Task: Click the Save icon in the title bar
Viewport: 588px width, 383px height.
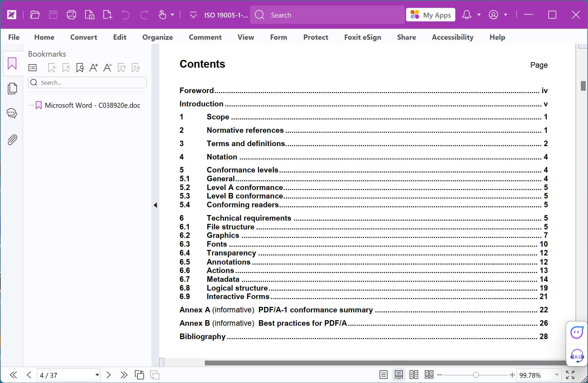Action: [x=53, y=15]
